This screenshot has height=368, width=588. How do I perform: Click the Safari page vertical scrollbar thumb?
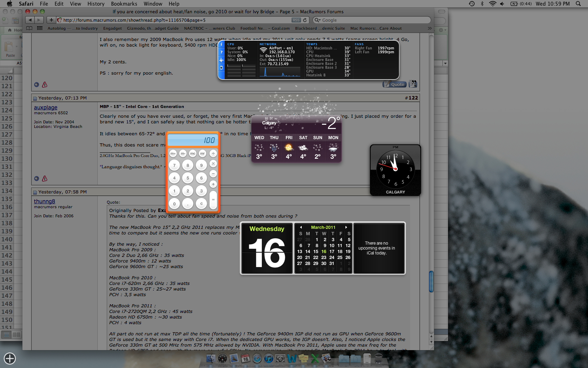click(x=431, y=281)
